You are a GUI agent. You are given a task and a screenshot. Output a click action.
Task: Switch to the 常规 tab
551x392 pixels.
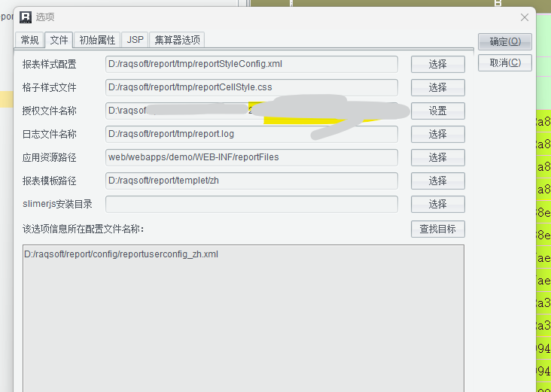tap(29, 40)
